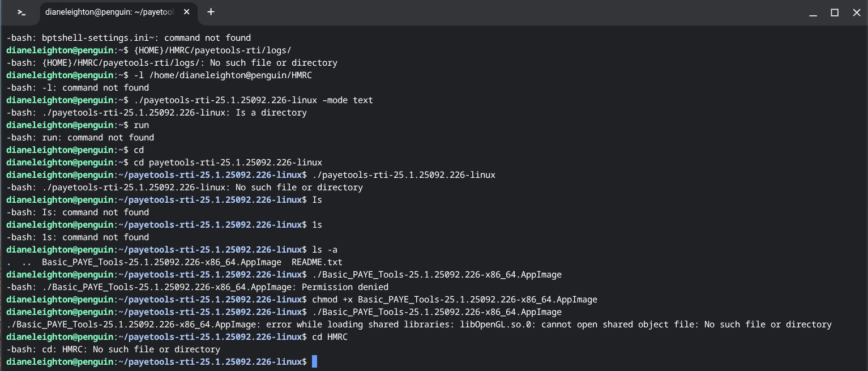Maximize the terminal window
868x371 pixels.
(x=835, y=12)
